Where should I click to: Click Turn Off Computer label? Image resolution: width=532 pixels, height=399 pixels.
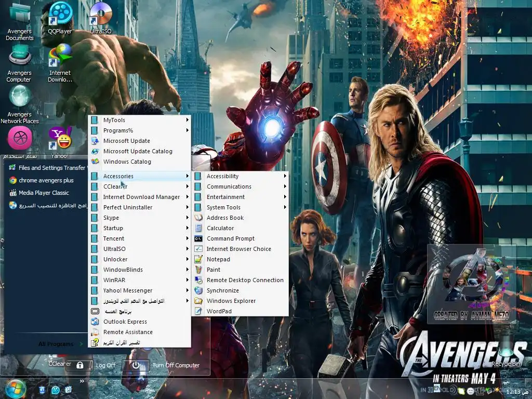click(176, 365)
